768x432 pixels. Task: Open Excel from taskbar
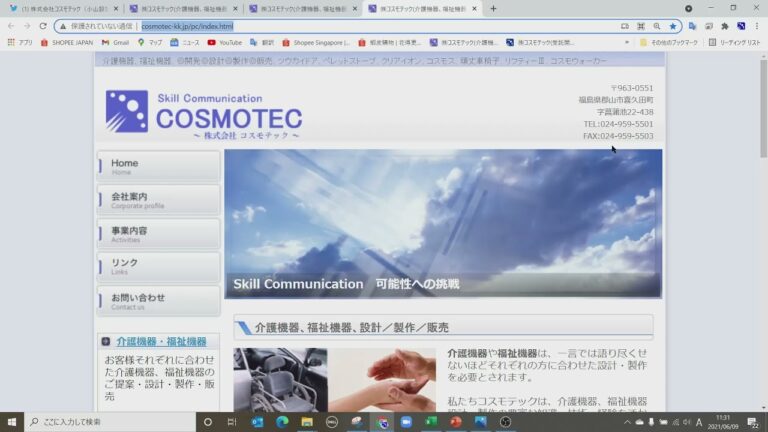point(432,422)
